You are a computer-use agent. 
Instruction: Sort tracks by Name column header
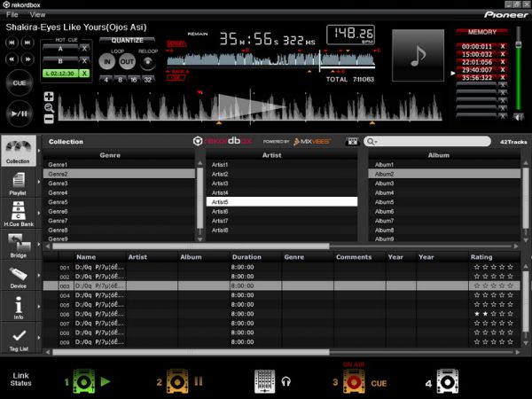(100, 257)
